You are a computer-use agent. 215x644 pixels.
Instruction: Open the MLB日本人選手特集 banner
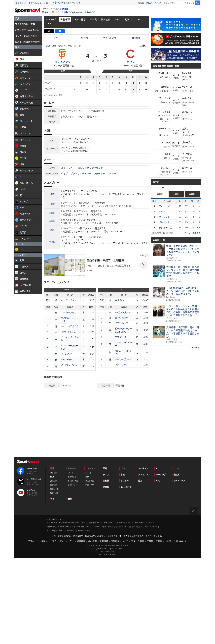pyautogui.click(x=176, y=55)
